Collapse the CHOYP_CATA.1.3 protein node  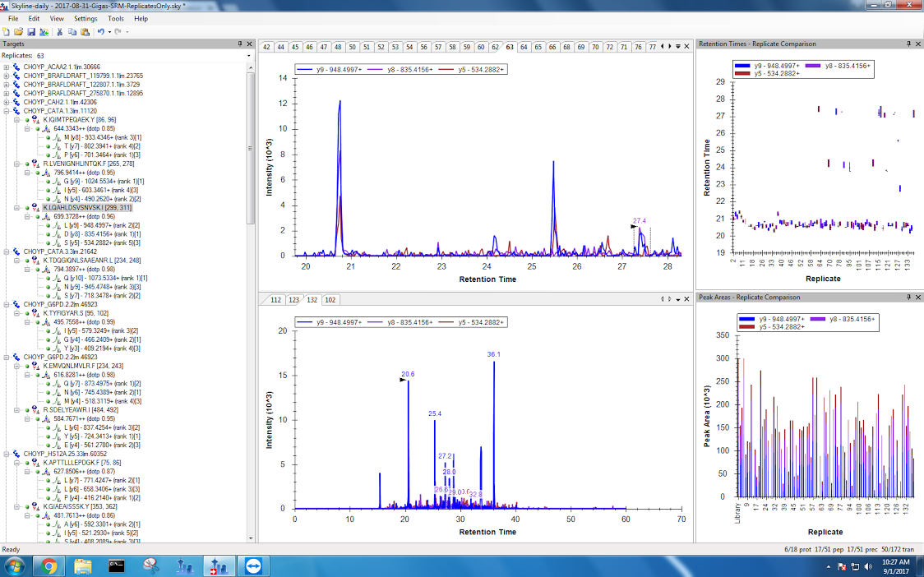click(x=7, y=111)
